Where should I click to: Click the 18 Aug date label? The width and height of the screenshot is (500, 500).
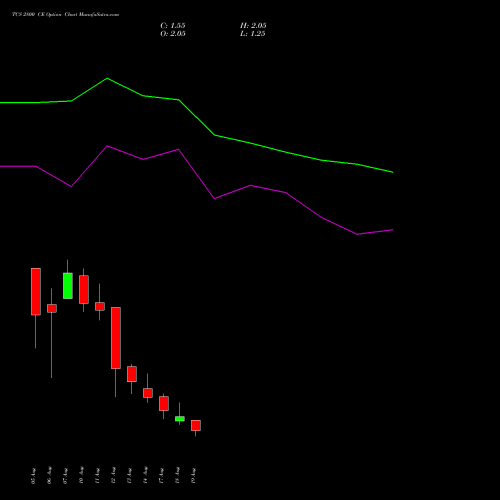coord(177,476)
